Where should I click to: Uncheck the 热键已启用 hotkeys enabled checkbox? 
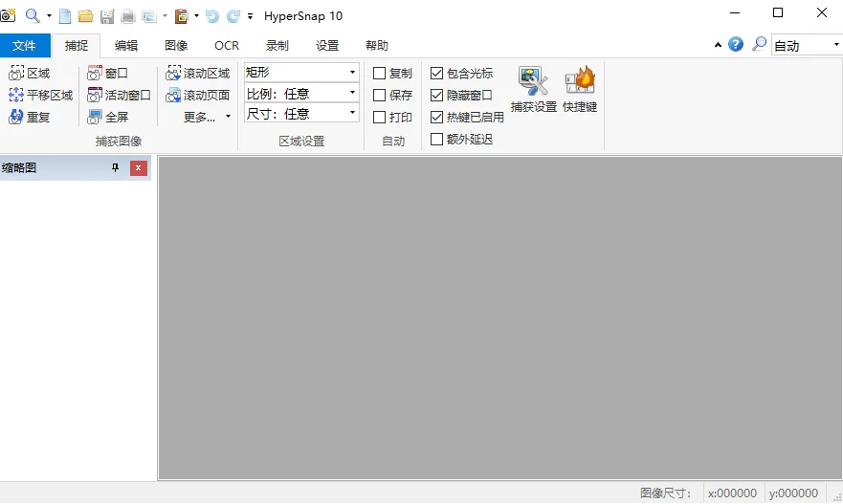(x=437, y=117)
